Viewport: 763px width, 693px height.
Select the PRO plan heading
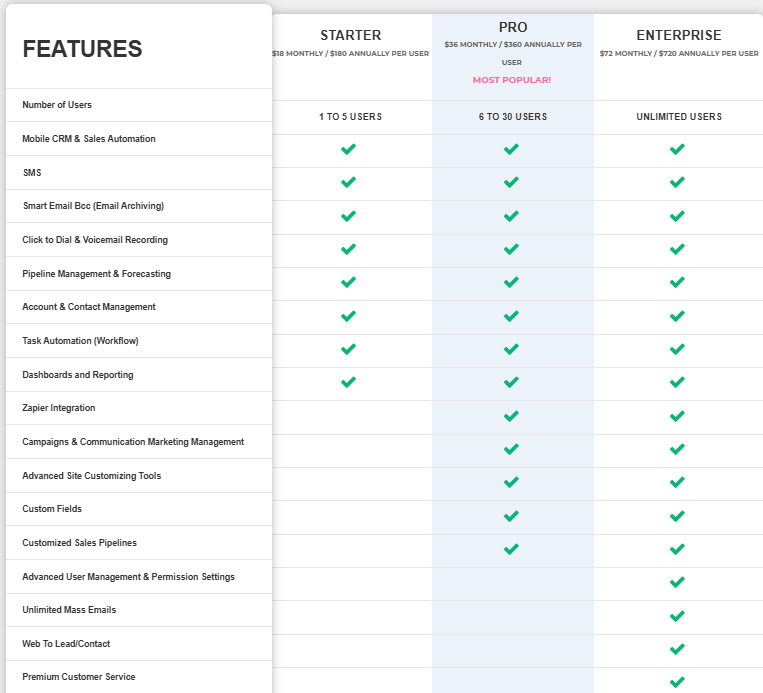coord(513,27)
